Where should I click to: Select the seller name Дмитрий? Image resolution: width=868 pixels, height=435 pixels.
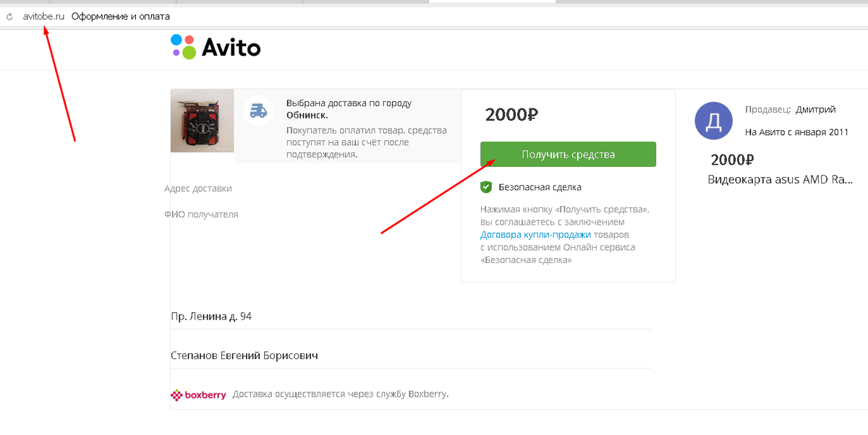(x=815, y=110)
